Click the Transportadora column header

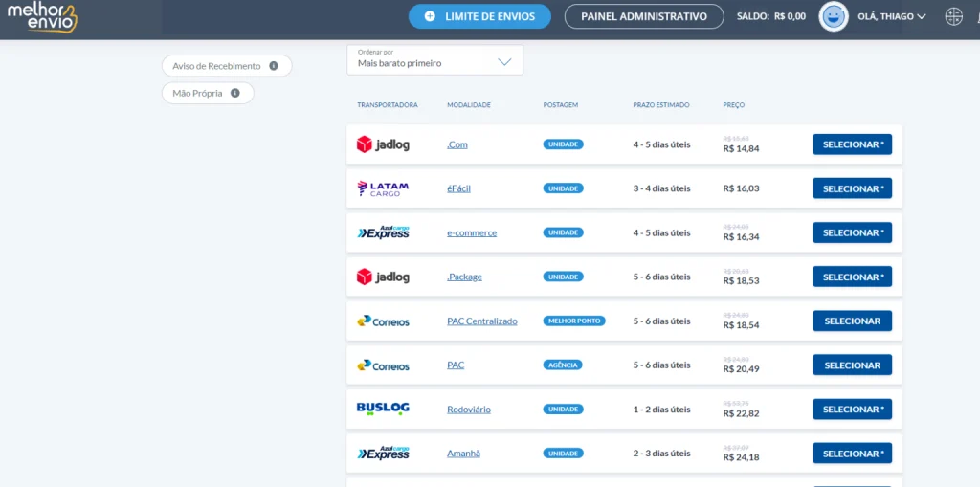click(388, 105)
